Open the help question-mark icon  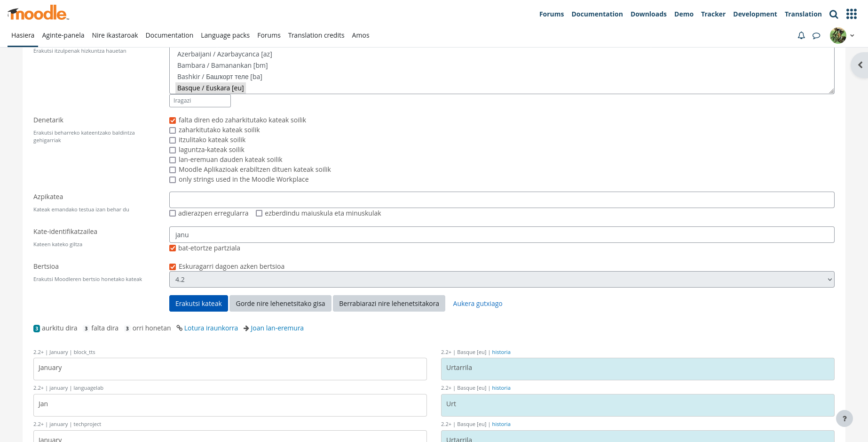(x=844, y=418)
